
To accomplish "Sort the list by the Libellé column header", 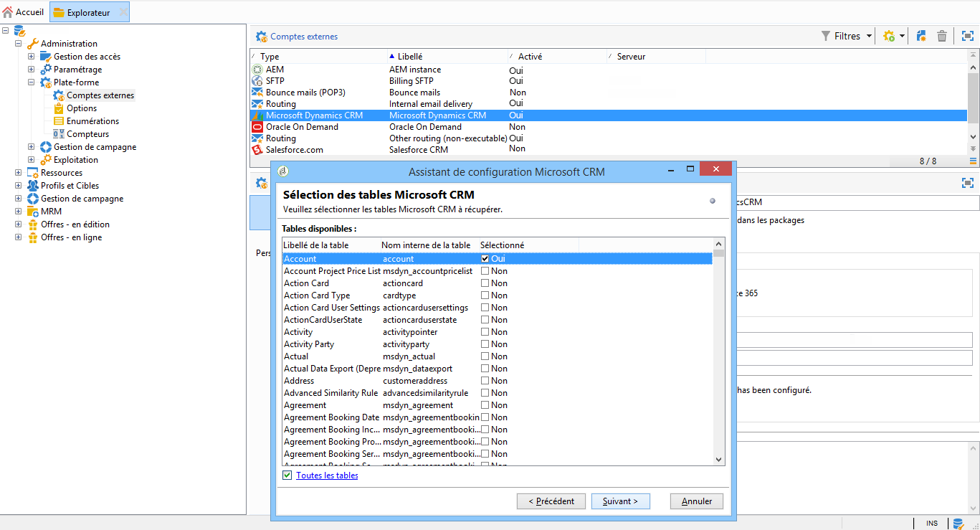I will click(446, 57).
